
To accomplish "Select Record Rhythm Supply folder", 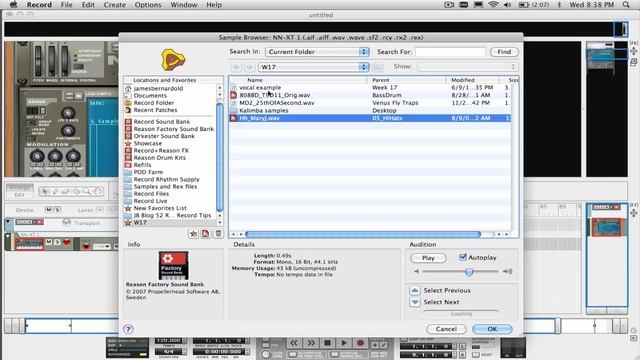I will 162,179.
